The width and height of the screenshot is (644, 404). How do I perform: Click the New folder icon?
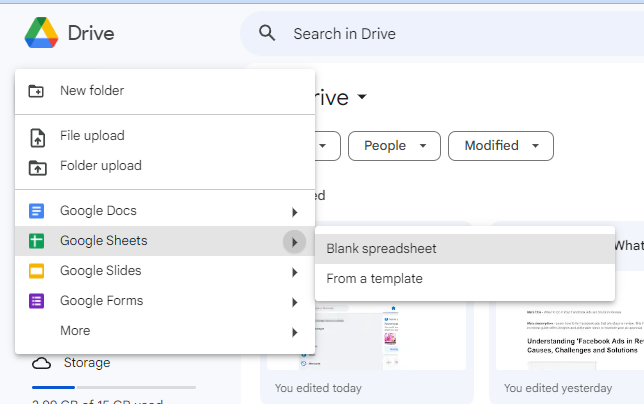click(x=36, y=91)
